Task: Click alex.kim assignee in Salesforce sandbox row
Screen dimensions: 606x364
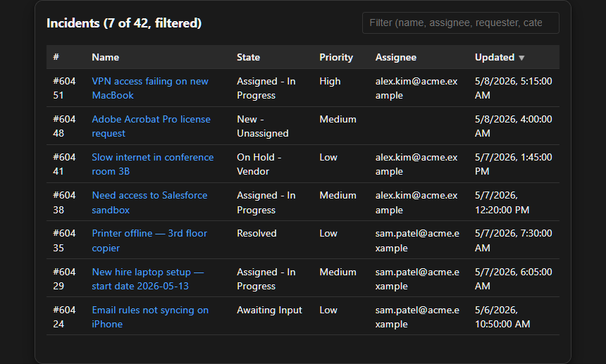Action: point(416,202)
